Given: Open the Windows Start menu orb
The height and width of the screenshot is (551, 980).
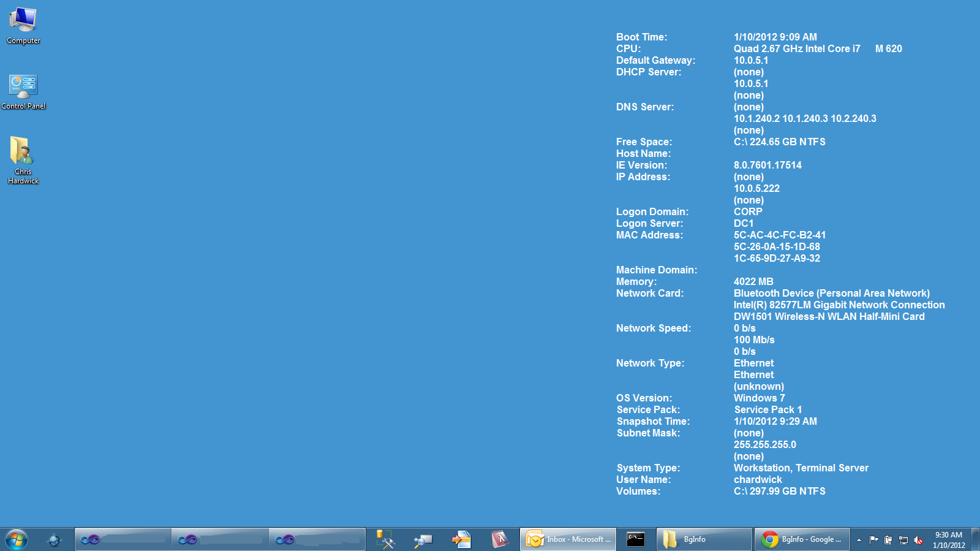Looking at the screenshot, I should (x=17, y=539).
